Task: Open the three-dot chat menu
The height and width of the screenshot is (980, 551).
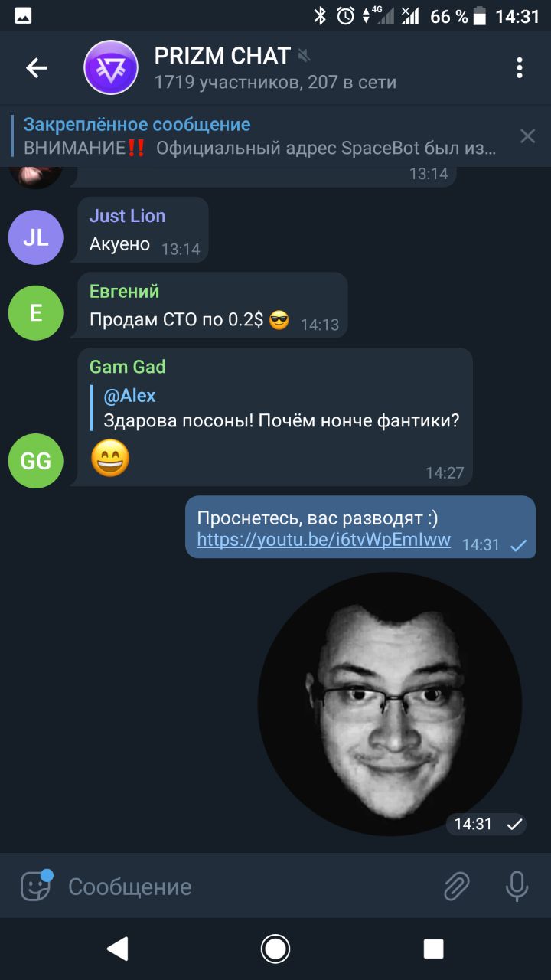Action: [x=520, y=68]
